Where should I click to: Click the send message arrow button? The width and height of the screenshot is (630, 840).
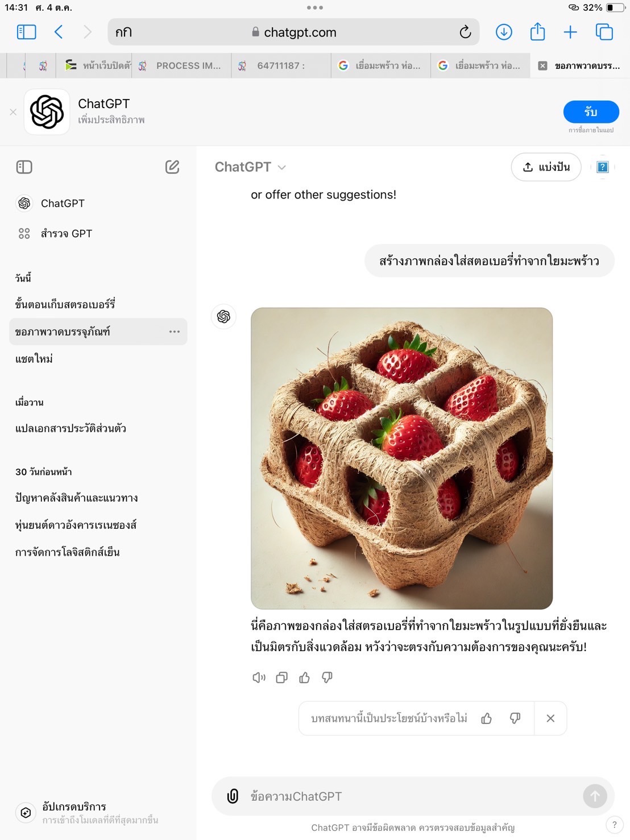pyautogui.click(x=595, y=796)
